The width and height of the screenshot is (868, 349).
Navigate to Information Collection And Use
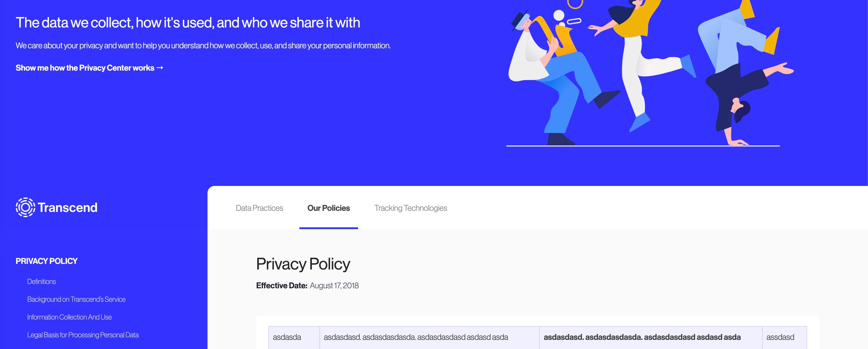69,317
